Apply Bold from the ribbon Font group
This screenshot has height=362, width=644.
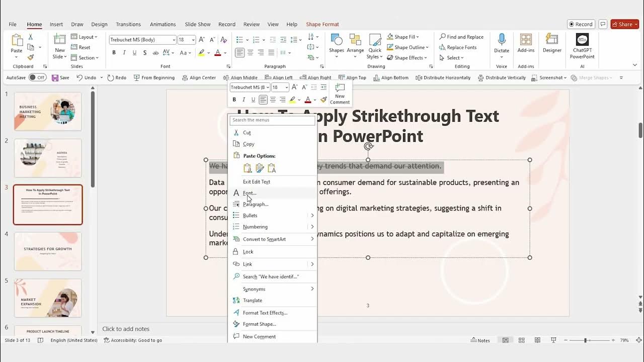(114, 53)
